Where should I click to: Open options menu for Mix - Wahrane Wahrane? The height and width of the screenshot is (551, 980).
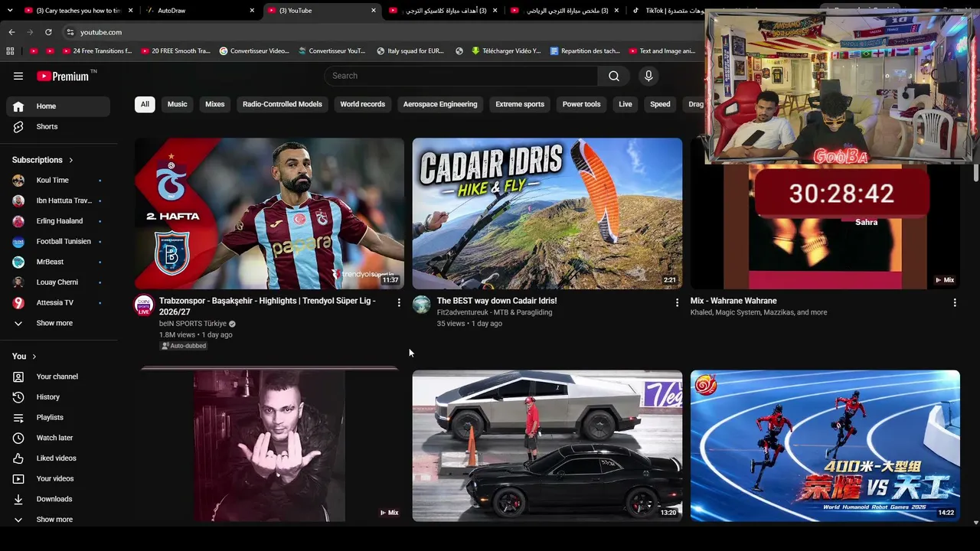point(955,303)
